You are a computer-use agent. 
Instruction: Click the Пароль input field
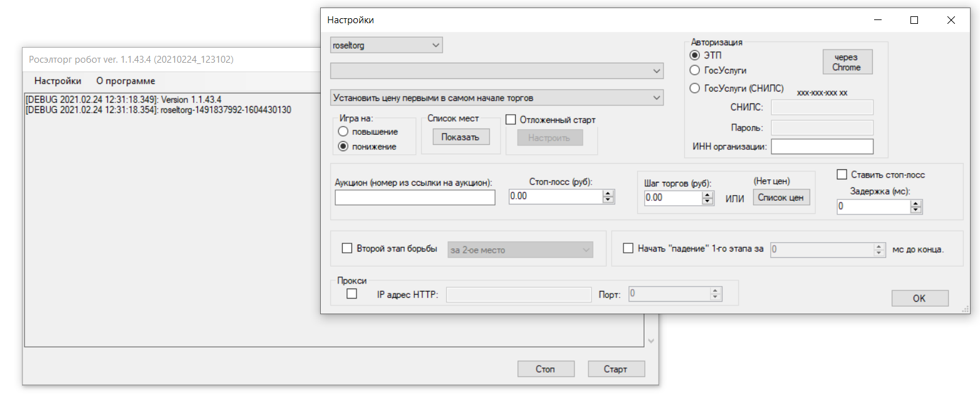[x=822, y=127]
